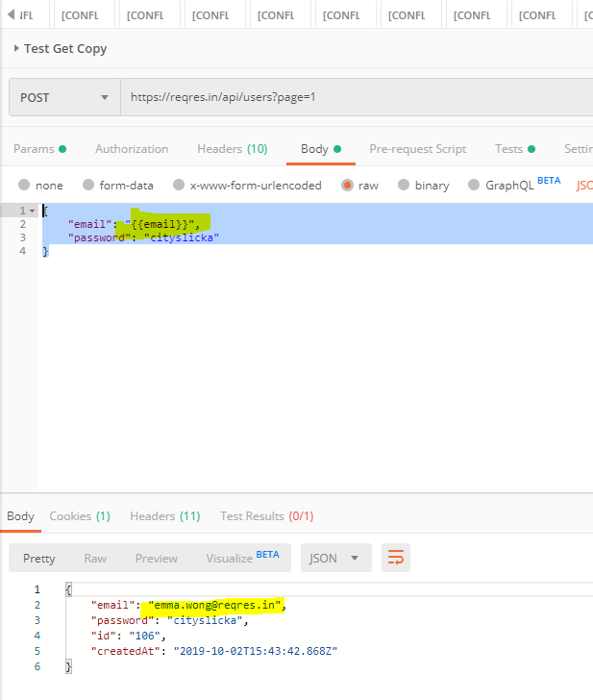593x700 pixels.
Task: Click the left tab-scroll arrow
Action: tap(12, 14)
